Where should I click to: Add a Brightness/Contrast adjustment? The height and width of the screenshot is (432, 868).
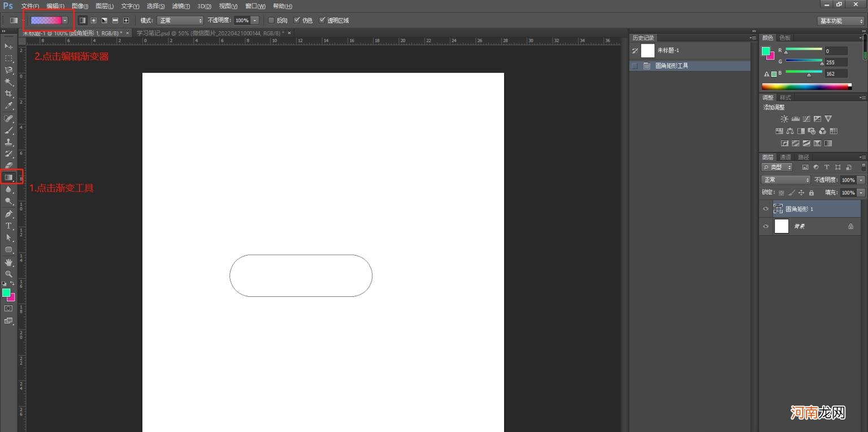[x=784, y=119]
